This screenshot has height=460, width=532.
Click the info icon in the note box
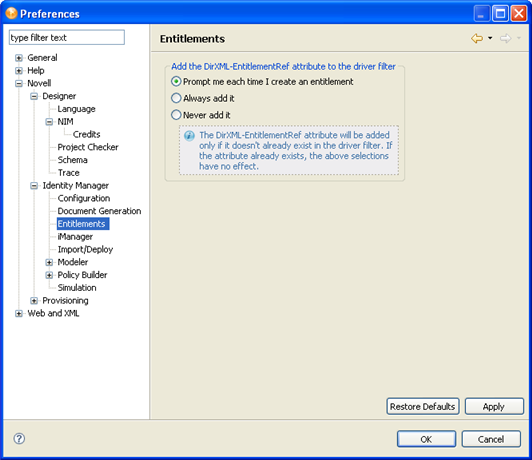point(189,136)
